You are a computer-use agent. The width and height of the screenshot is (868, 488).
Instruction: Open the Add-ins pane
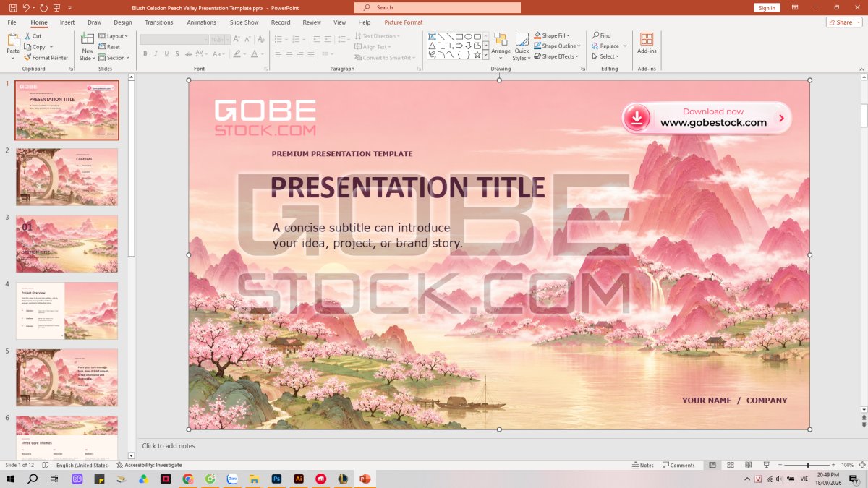click(x=647, y=43)
